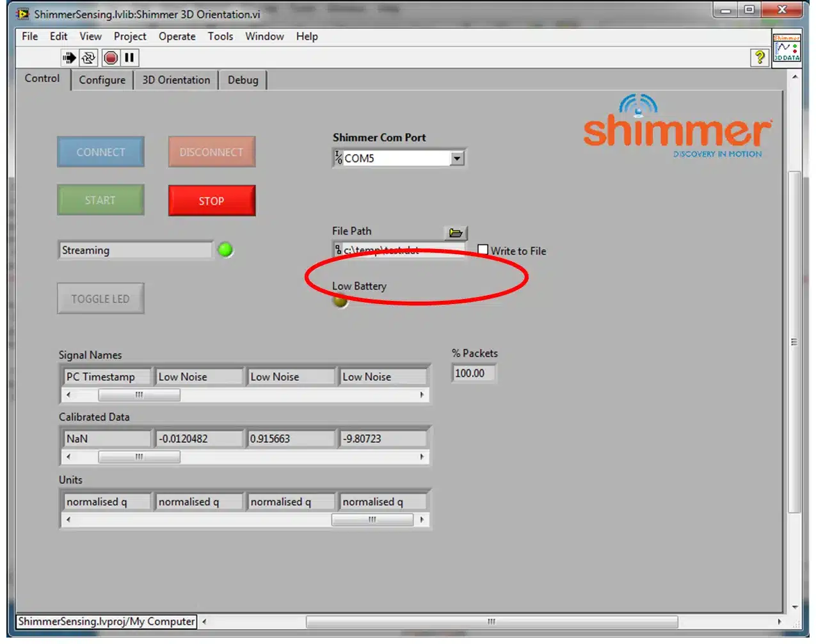This screenshot has height=644, width=816.
Task: Click the scroll up arrow of window scrollbar
Action: click(x=794, y=77)
